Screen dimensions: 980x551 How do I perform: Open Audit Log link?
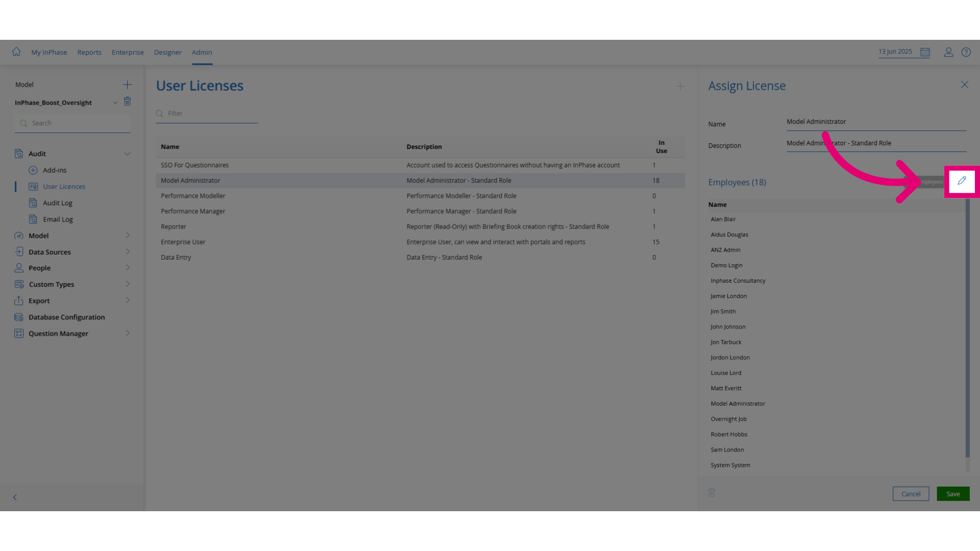click(x=58, y=203)
